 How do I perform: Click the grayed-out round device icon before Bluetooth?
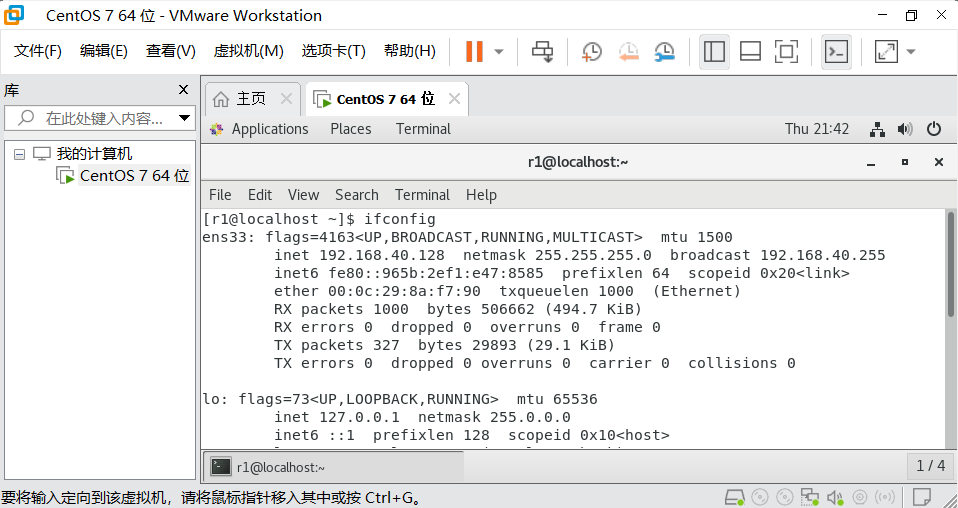pyautogui.click(x=860, y=497)
